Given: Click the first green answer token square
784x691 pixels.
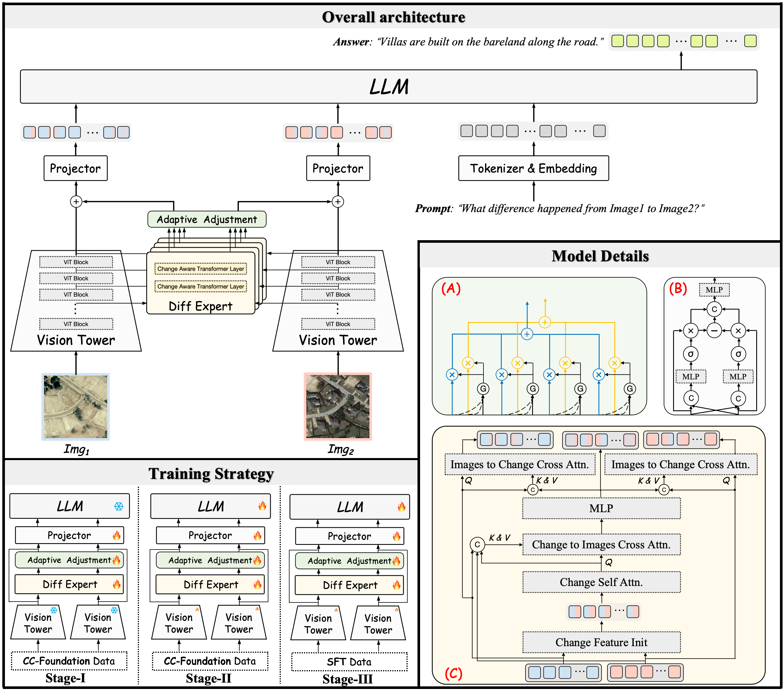Looking at the screenshot, I should (x=617, y=41).
